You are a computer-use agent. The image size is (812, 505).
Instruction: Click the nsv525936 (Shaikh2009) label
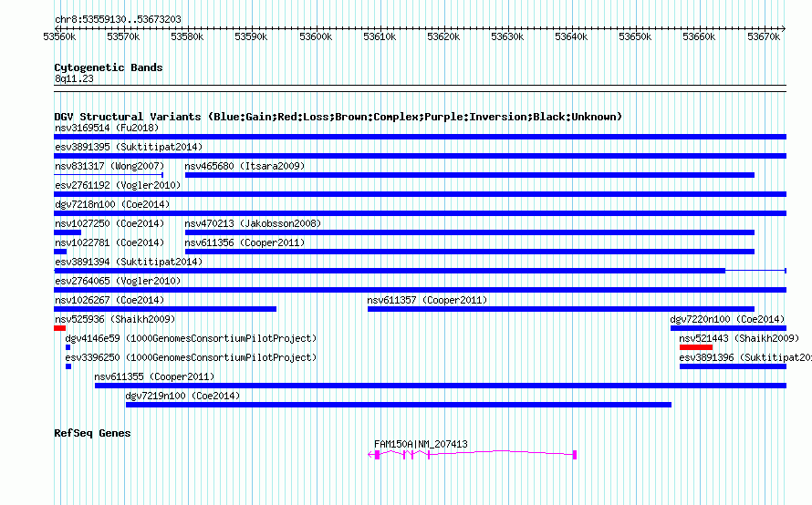[x=115, y=319]
